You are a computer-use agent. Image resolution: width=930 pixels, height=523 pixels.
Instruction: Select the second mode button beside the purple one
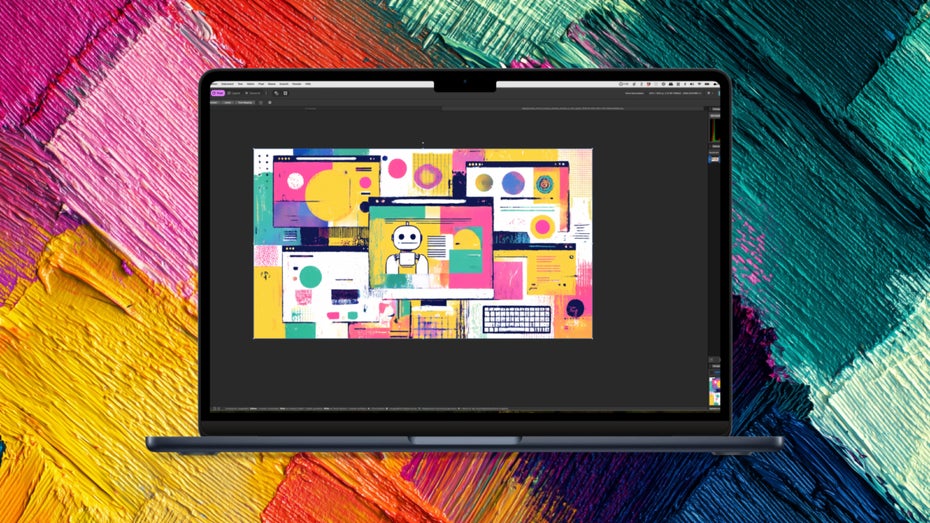(x=234, y=93)
